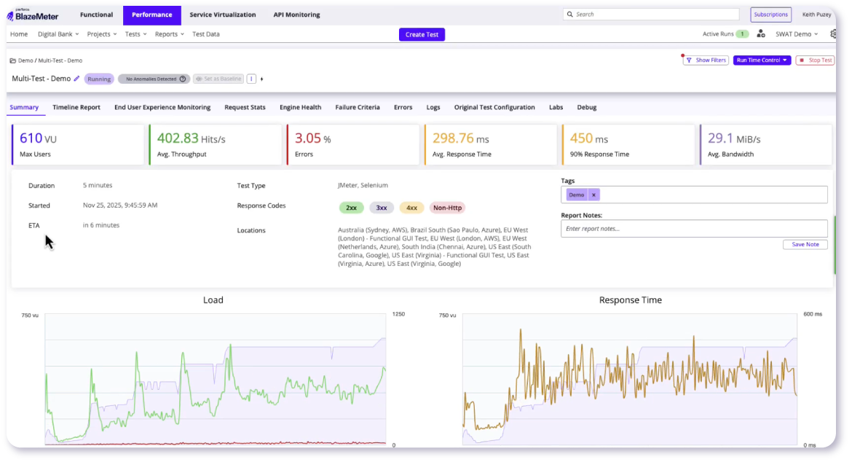This screenshot has height=462, width=868.
Task: Click inside the report notes field
Action: point(692,228)
